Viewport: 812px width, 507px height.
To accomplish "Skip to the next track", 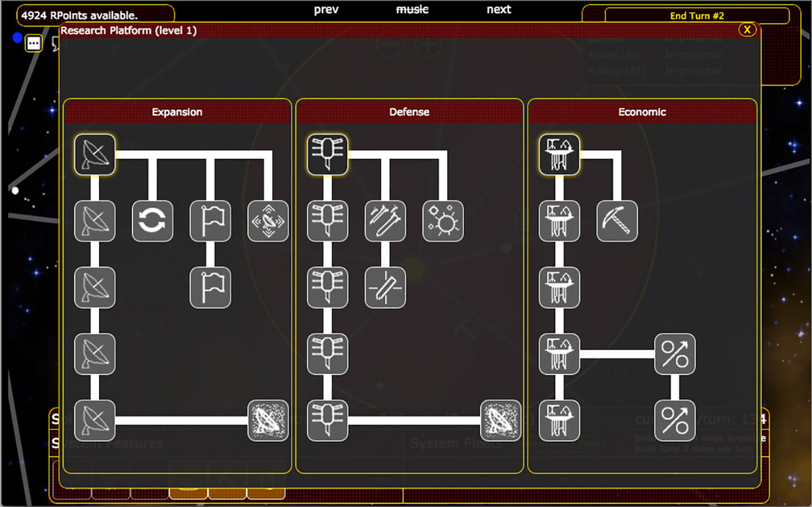I will click(x=499, y=9).
